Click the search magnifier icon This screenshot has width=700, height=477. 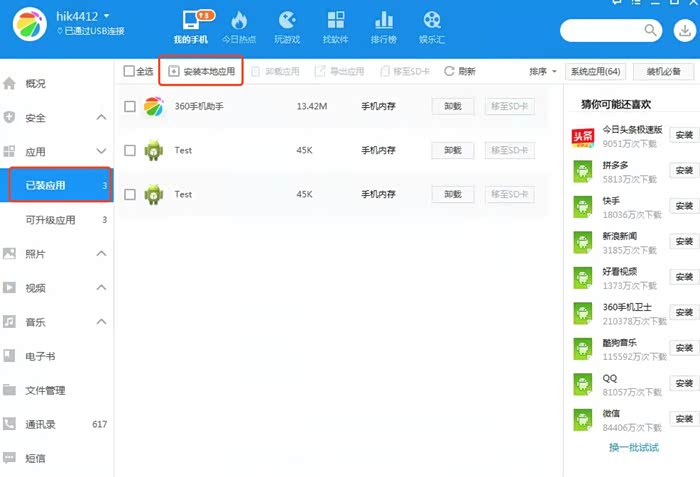tap(652, 31)
